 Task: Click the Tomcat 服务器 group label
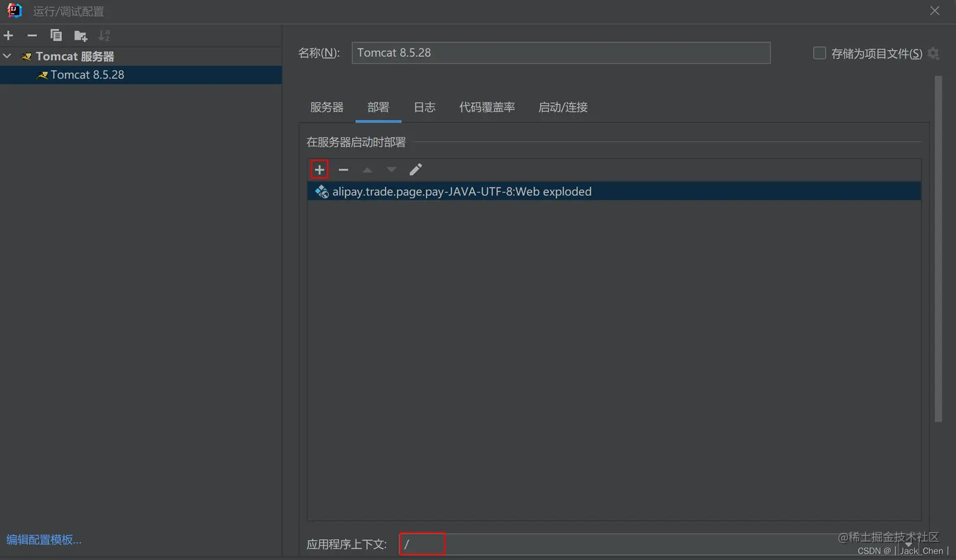coord(75,56)
